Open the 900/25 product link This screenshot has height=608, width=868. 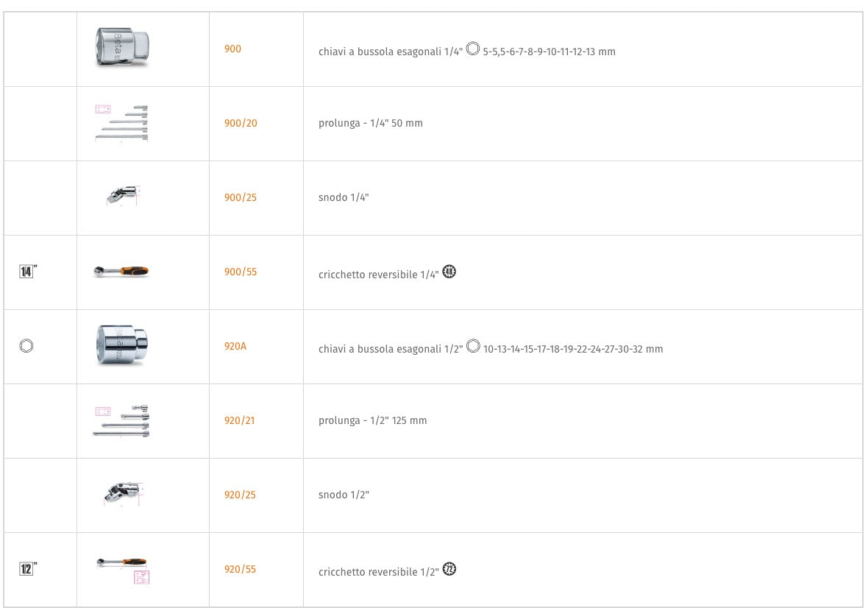241,198
